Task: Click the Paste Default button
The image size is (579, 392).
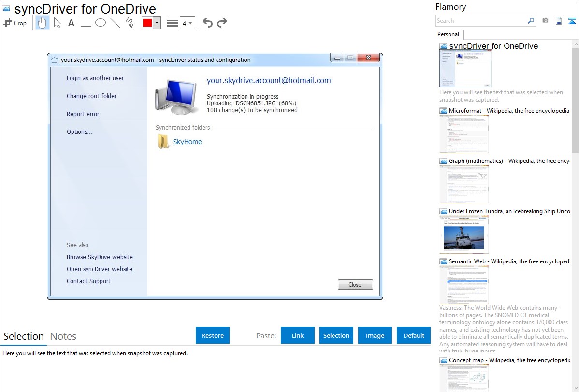Action: pyautogui.click(x=414, y=335)
